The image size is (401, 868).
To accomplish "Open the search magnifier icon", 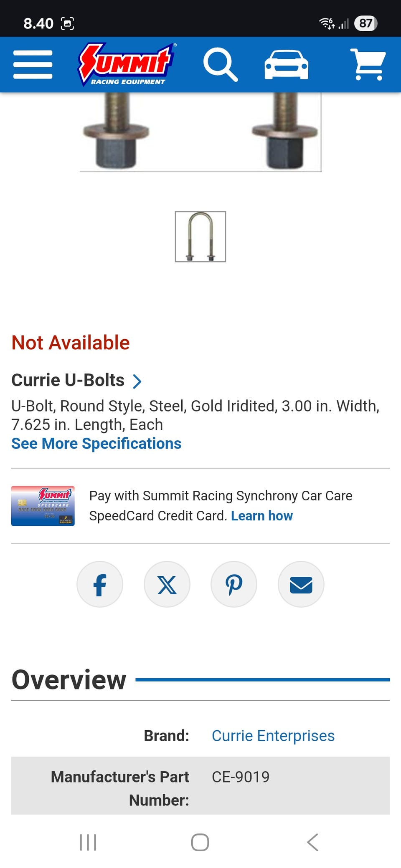I will pyautogui.click(x=220, y=65).
